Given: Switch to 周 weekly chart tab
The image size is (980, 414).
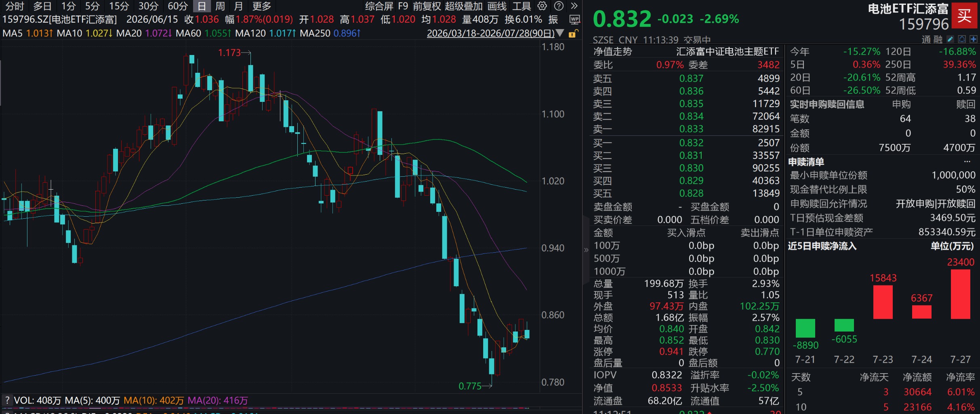Looking at the screenshot, I should [220, 6].
